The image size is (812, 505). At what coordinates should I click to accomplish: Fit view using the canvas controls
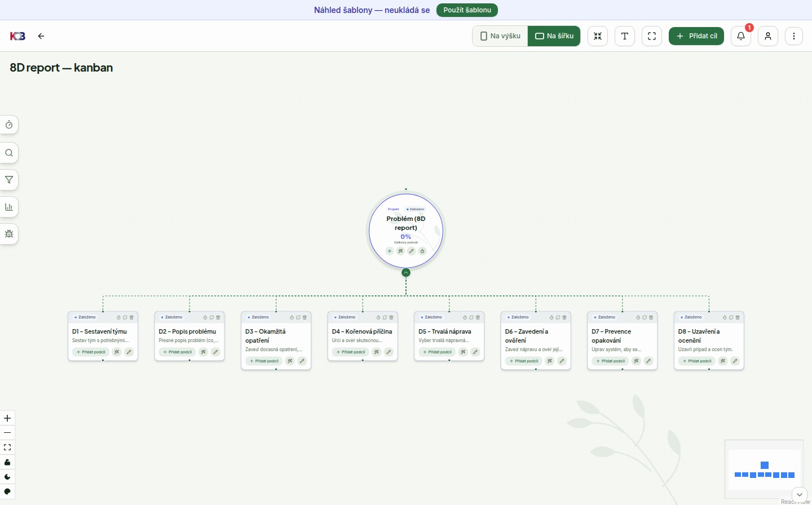pyautogui.click(x=7, y=448)
